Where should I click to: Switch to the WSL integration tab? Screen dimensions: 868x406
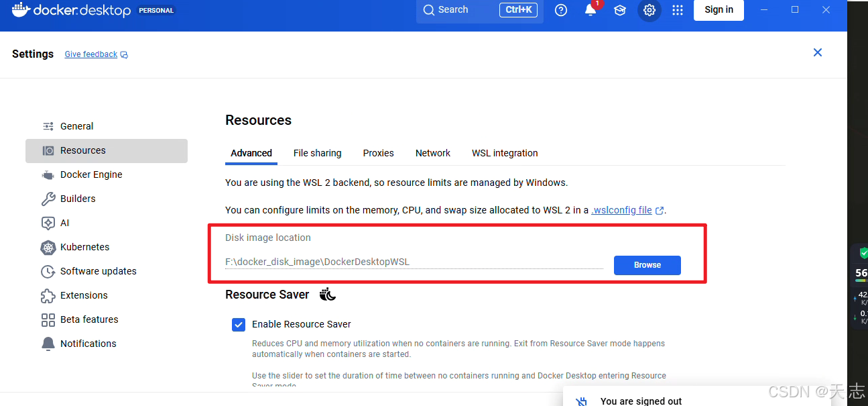[505, 153]
